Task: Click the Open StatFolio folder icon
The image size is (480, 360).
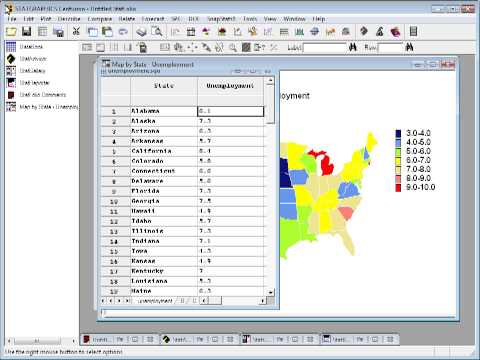Action: [11, 32]
